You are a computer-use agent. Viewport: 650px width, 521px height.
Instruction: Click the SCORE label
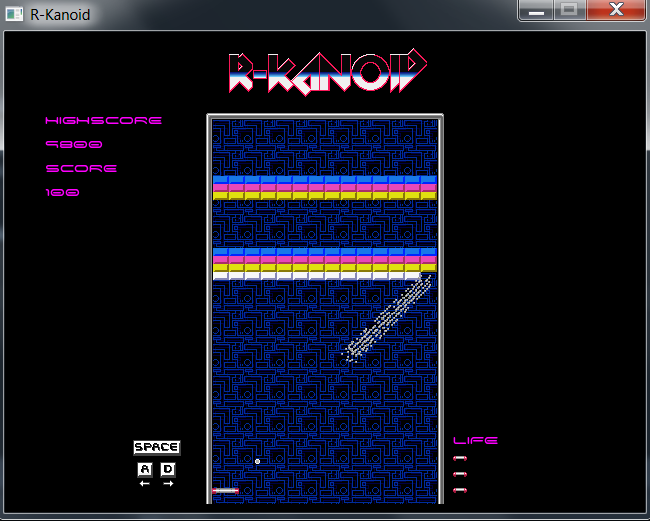tap(81, 169)
